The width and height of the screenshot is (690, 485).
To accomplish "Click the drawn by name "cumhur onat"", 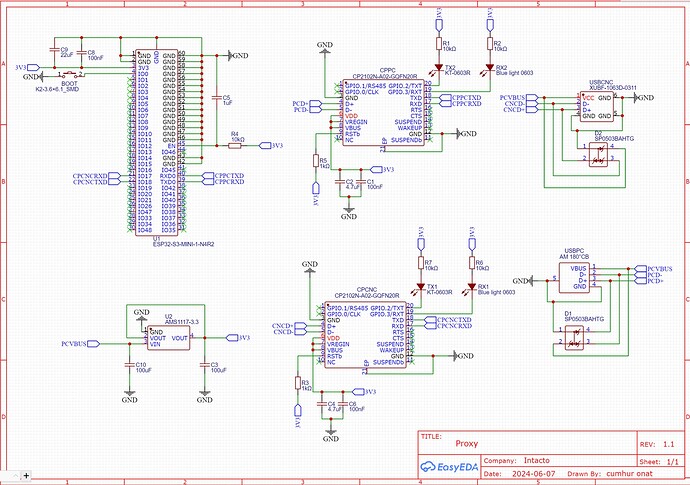I will pos(630,474).
